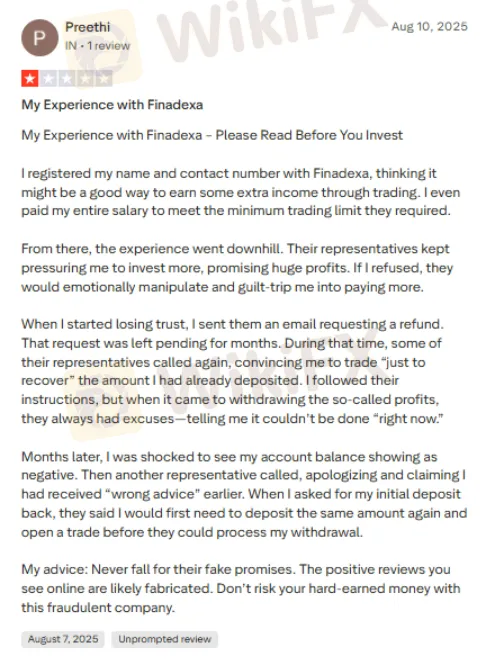Open the "IN • 1 review" reviewer info

pos(98,45)
